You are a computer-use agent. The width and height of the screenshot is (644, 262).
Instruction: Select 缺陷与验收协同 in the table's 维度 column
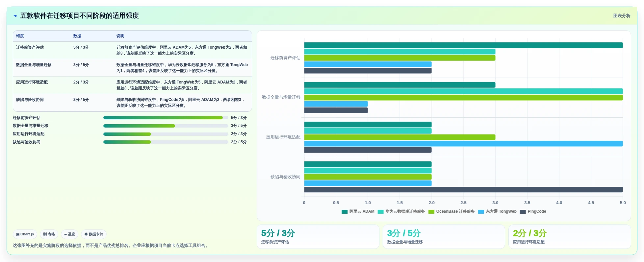click(x=30, y=100)
